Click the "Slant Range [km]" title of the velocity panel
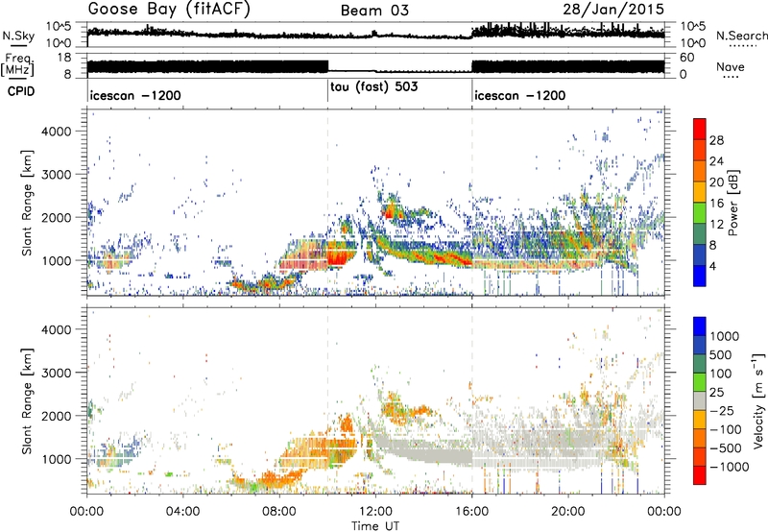Screen dimensions: 768x532 click(27, 400)
